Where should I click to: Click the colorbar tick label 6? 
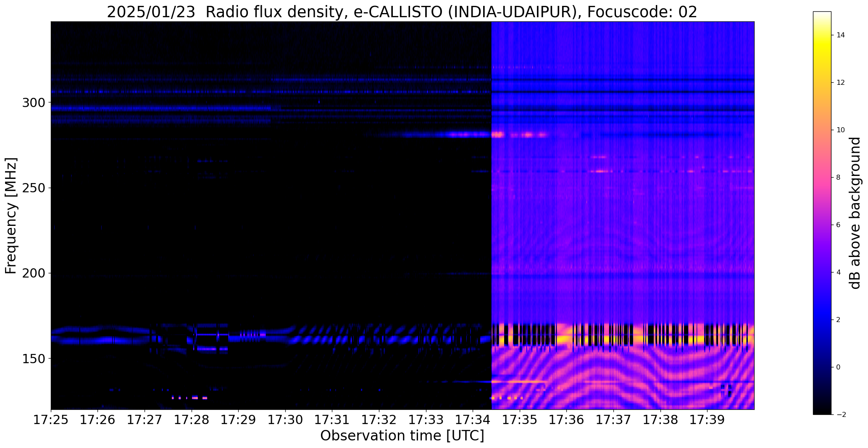pos(839,225)
